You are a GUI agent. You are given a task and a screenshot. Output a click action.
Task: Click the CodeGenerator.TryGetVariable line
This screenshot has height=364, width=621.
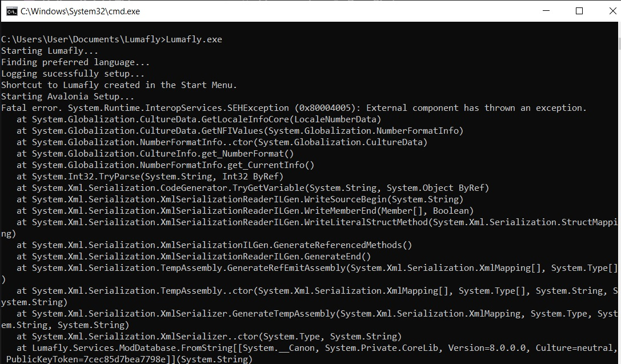[x=253, y=188]
